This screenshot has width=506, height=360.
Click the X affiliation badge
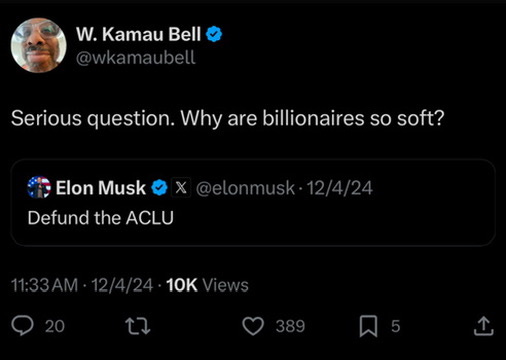pyautogui.click(x=181, y=188)
